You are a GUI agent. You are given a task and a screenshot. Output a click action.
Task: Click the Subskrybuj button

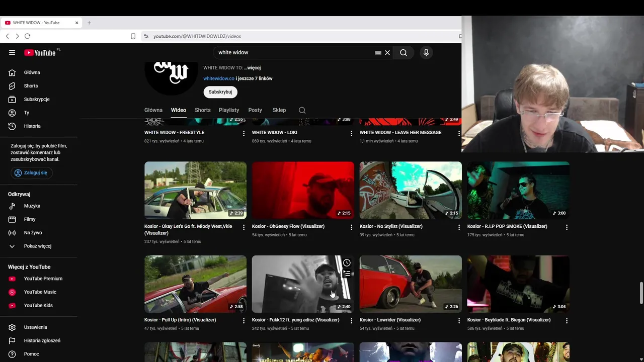click(x=220, y=92)
